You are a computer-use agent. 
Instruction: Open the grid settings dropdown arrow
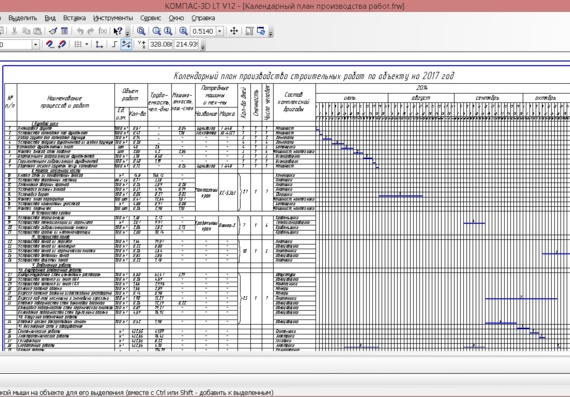(87, 45)
